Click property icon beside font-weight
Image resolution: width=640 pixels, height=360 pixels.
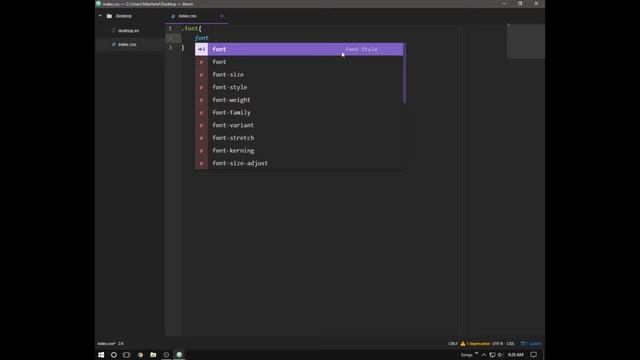(202, 100)
